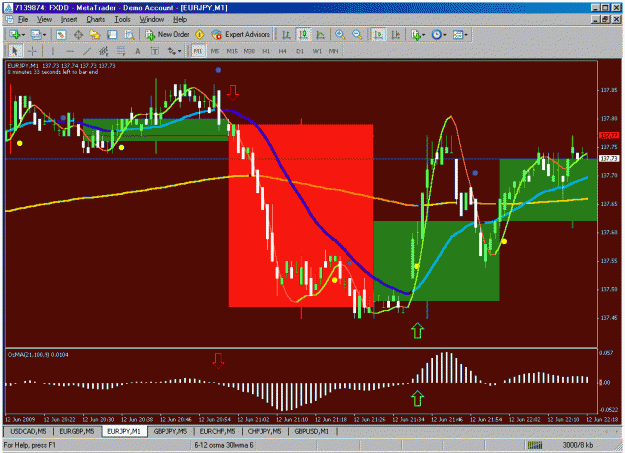The width and height of the screenshot is (625, 453).
Task: Expand the Profiles dropdown arrow
Action: pyautogui.click(x=44, y=35)
